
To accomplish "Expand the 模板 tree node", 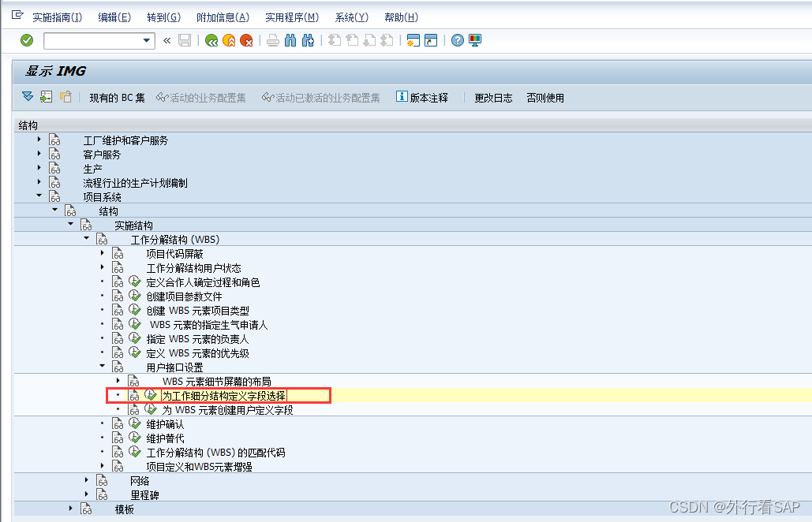I will 70,509.
